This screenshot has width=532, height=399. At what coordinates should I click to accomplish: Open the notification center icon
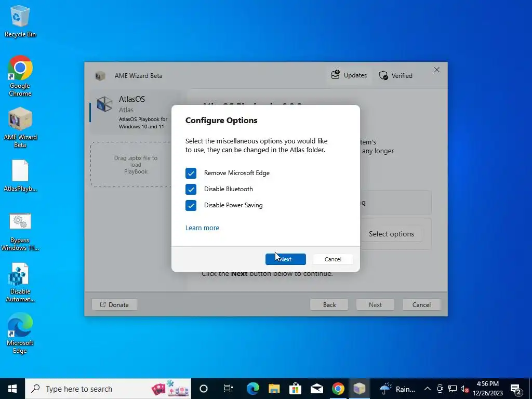[x=516, y=389]
